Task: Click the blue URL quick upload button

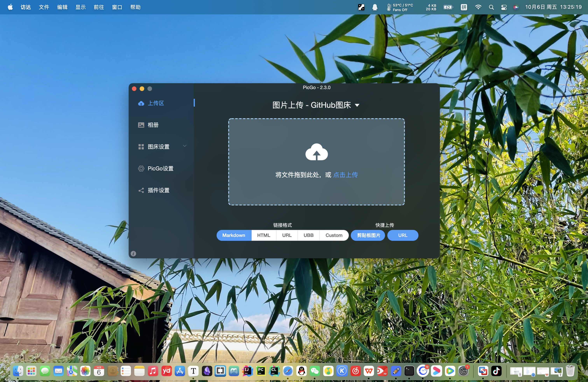Action: point(403,235)
